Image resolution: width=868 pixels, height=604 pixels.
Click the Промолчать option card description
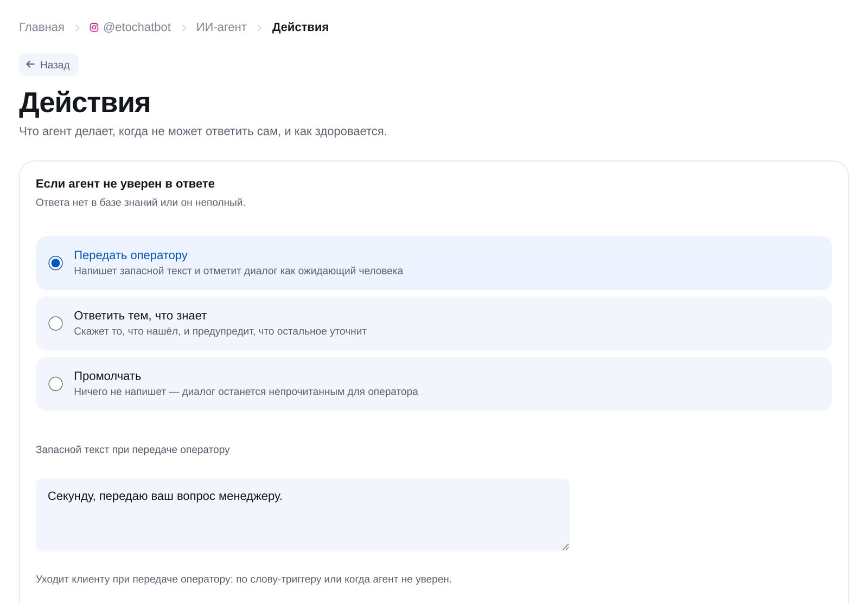(246, 391)
